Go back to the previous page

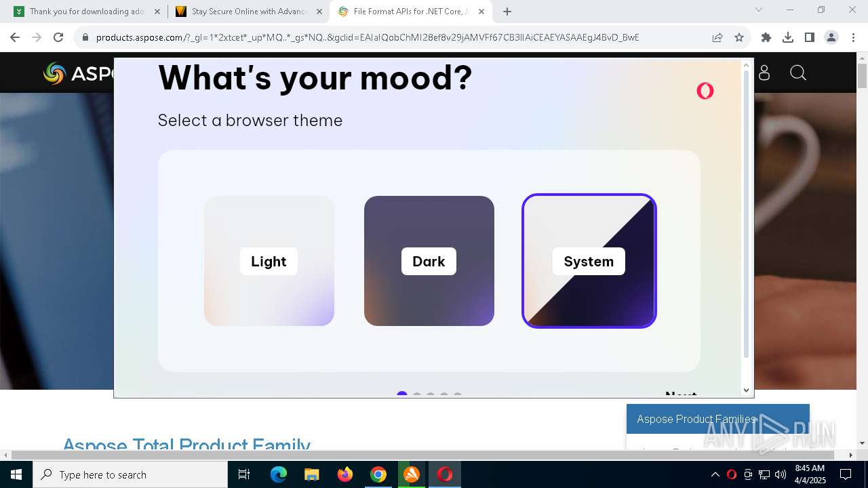click(15, 37)
